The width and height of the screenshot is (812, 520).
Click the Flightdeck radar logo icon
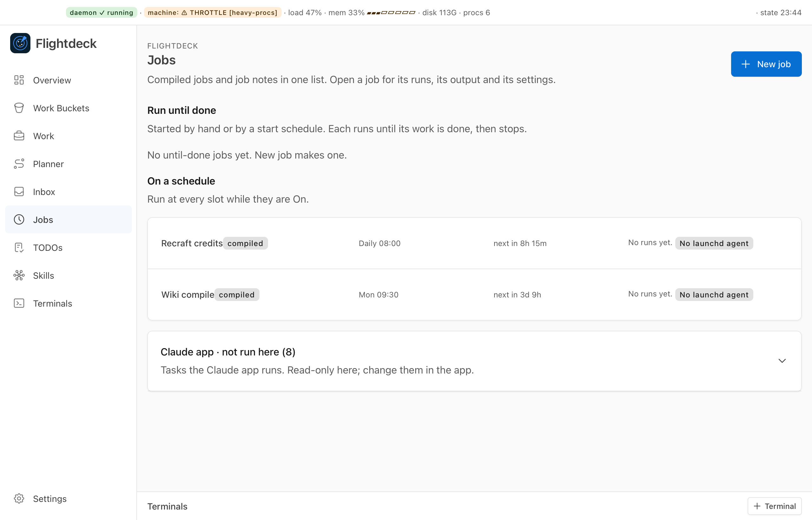[x=20, y=43]
